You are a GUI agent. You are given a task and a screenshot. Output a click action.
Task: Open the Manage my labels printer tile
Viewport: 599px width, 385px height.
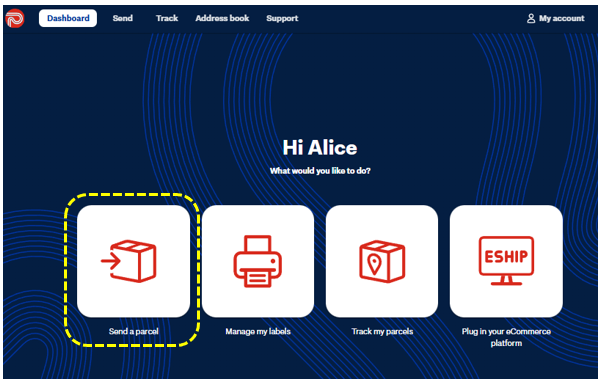(x=258, y=261)
